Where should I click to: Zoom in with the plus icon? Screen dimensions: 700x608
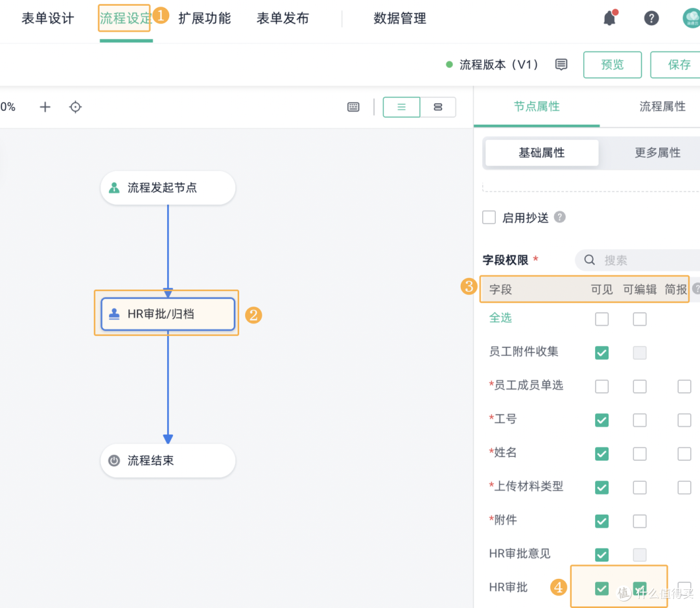coord(45,107)
